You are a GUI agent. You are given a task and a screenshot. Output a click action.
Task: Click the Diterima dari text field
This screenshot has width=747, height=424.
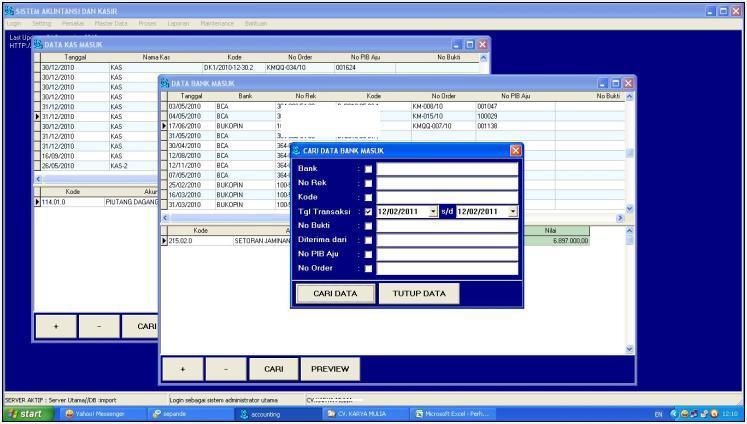(447, 241)
